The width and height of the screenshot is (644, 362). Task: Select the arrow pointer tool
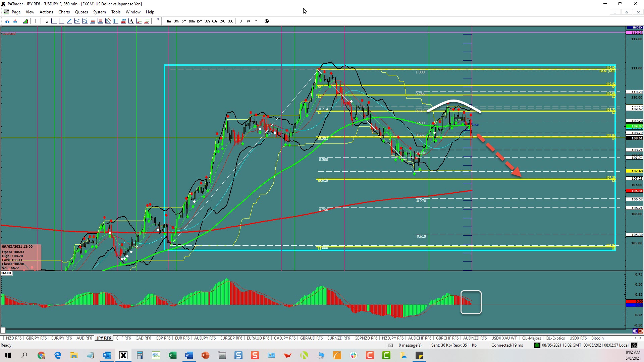pos(46,21)
